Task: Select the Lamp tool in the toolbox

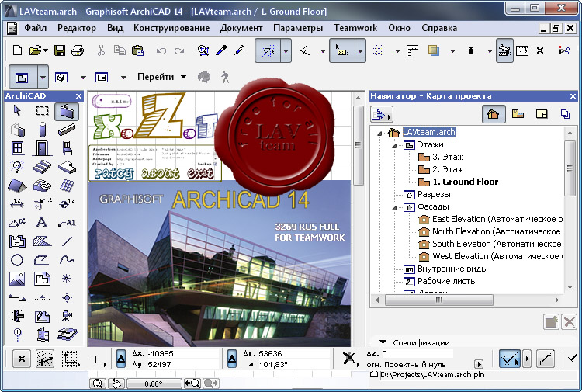Action: point(17,167)
